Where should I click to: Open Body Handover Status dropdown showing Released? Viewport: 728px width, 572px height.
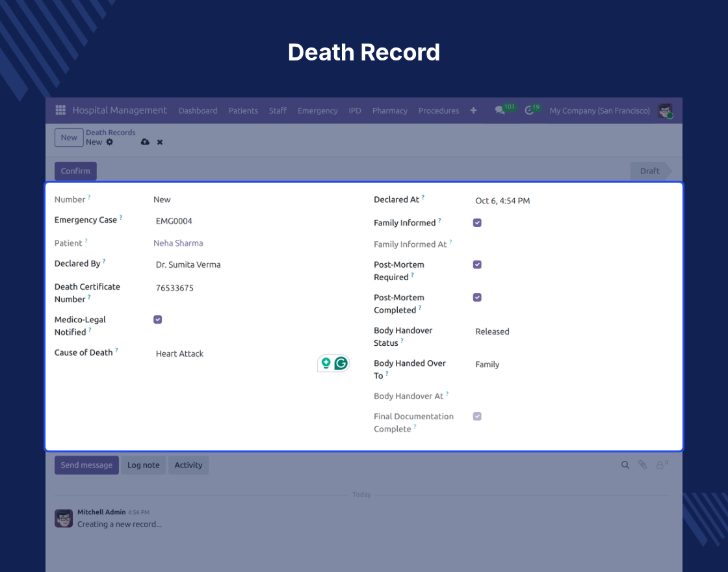pyautogui.click(x=571, y=331)
